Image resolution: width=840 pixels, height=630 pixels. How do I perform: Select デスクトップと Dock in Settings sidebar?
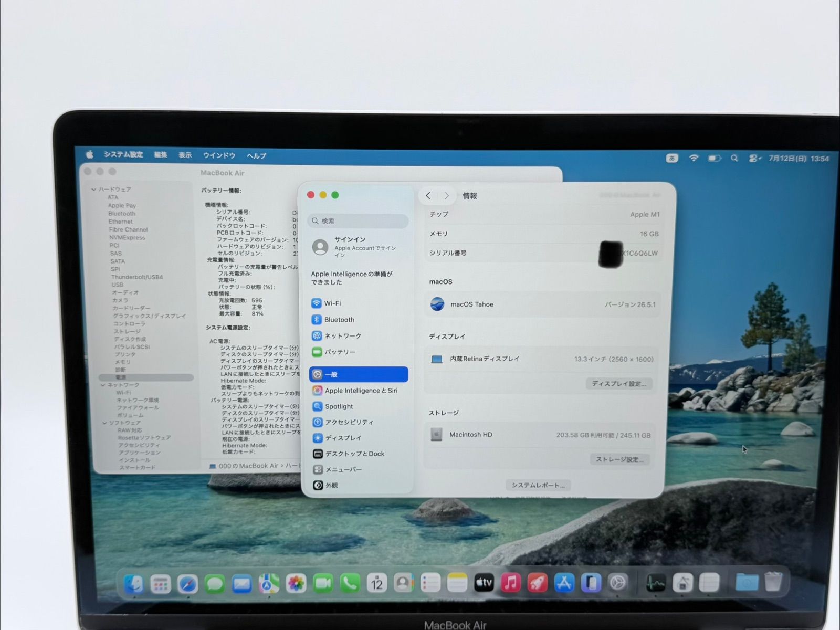click(x=359, y=454)
